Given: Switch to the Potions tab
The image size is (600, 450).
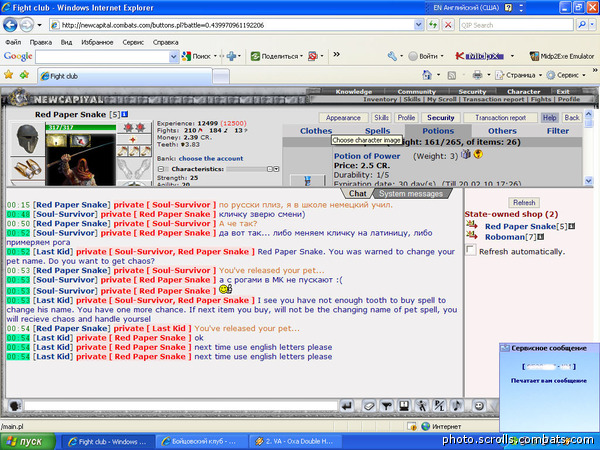Looking at the screenshot, I should tap(438, 131).
